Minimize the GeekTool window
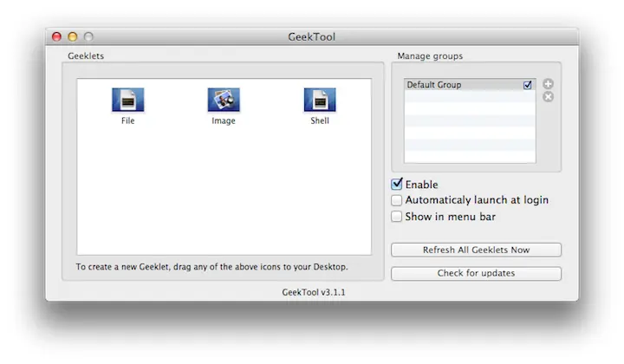Viewport: 624px width, 364px height. tap(73, 37)
